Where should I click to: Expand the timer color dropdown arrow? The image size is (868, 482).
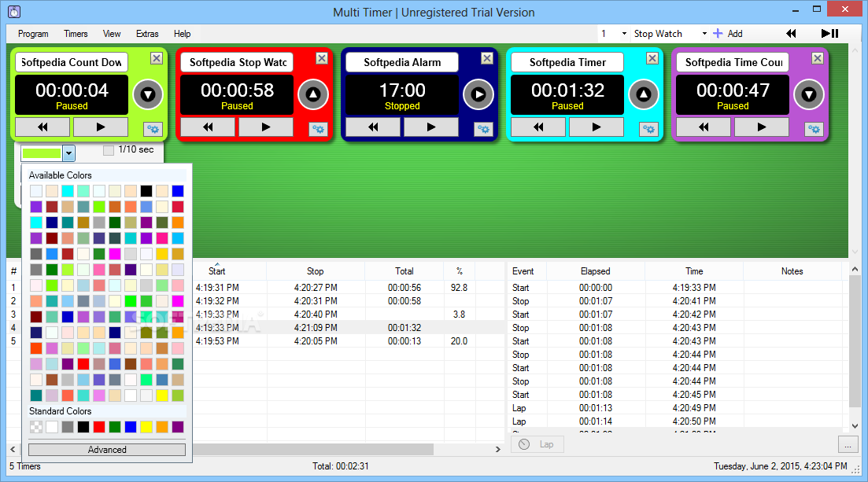tap(68, 153)
